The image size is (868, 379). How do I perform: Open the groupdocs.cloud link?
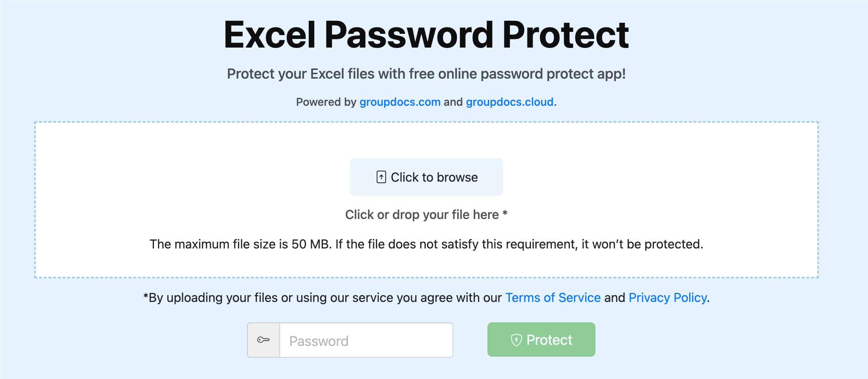click(509, 102)
